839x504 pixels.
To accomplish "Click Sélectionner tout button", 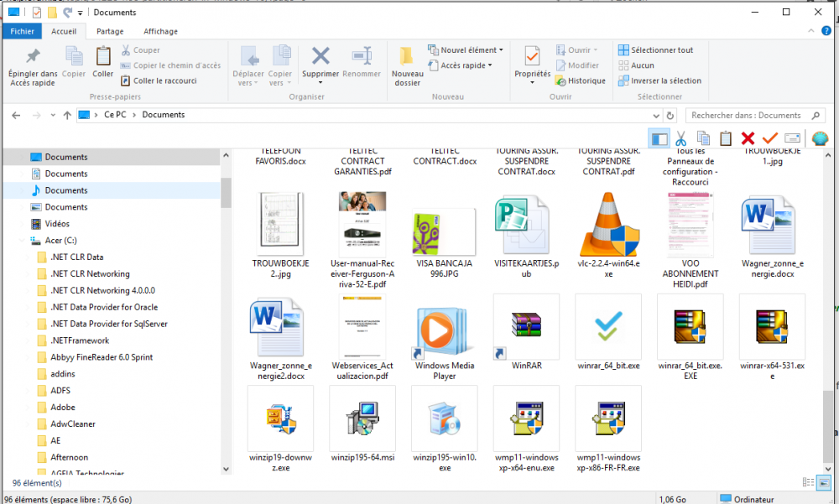I will [x=655, y=50].
